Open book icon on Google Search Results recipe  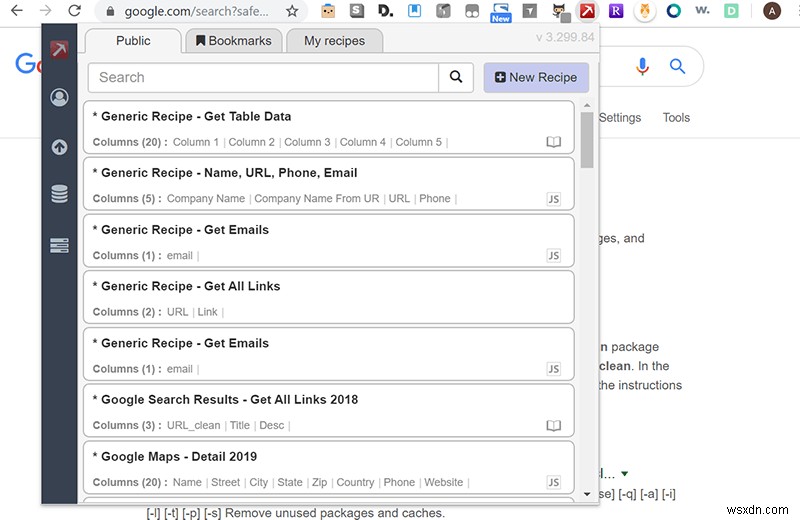click(x=554, y=425)
